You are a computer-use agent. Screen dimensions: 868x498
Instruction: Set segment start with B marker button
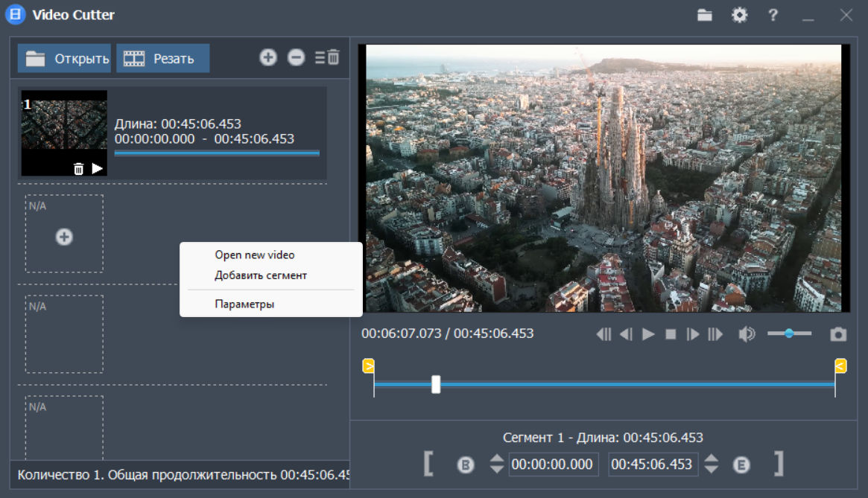[x=466, y=465]
